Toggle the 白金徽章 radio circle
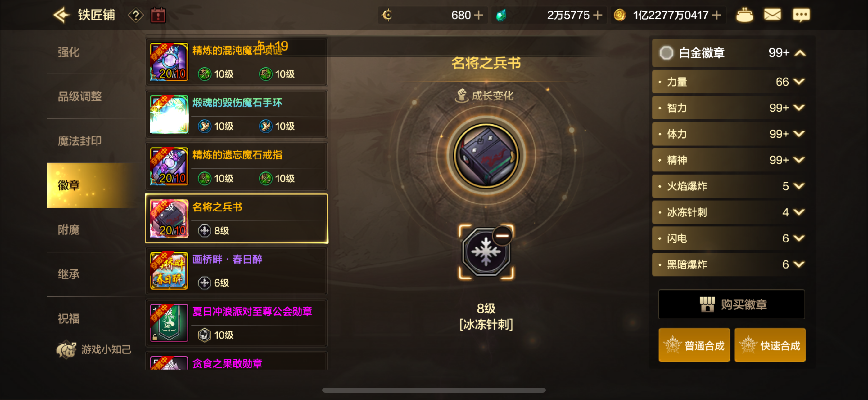Screen dimensions: 868x400 (x=666, y=53)
